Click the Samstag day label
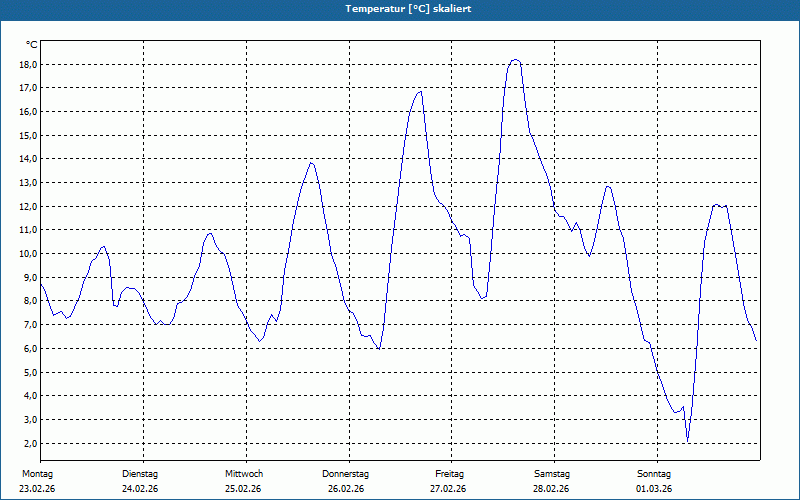Image resolution: width=800 pixels, height=500 pixels. [552, 474]
